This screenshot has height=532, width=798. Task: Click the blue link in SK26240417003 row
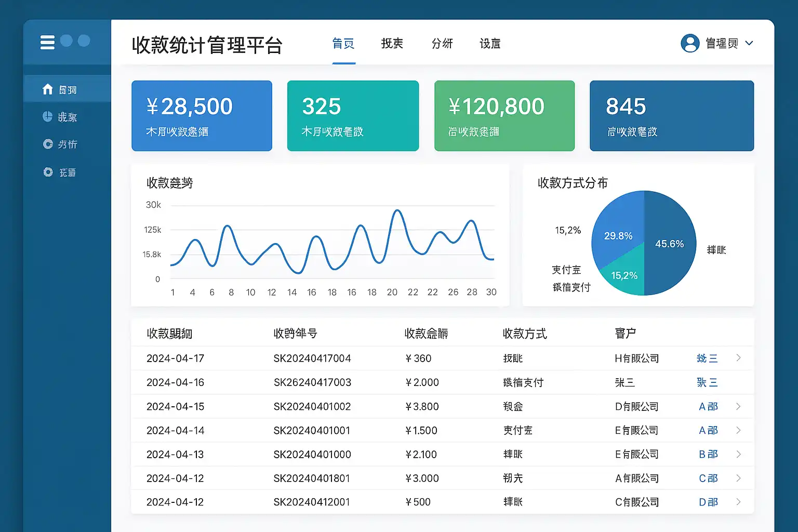707,382
